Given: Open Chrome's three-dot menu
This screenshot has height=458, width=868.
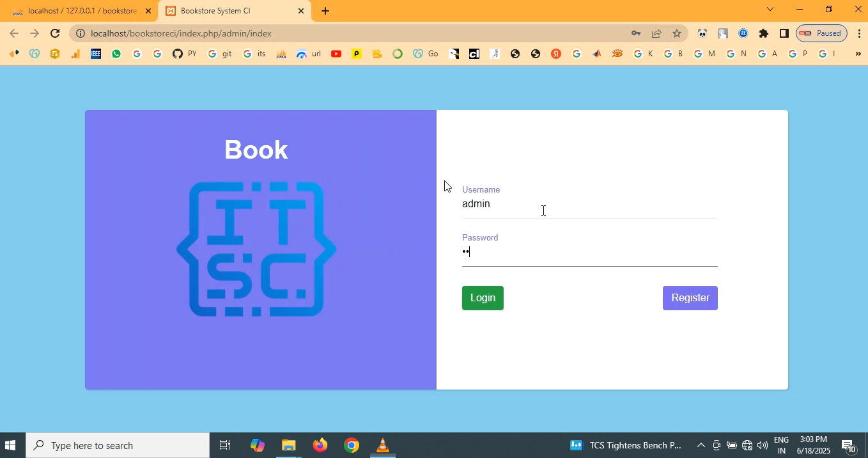Looking at the screenshot, I should [859, 33].
